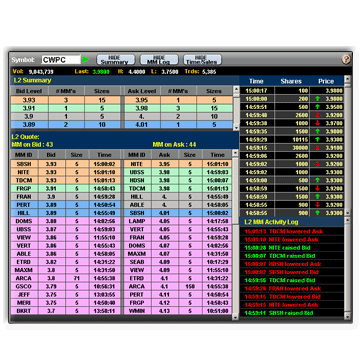The width and height of the screenshot is (360, 360).
Task: Select the Bid Level column header
Action: point(29,91)
